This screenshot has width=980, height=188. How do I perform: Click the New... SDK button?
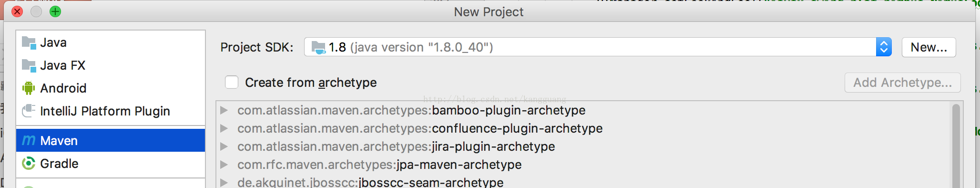pyautogui.click(x=929, y=47)
